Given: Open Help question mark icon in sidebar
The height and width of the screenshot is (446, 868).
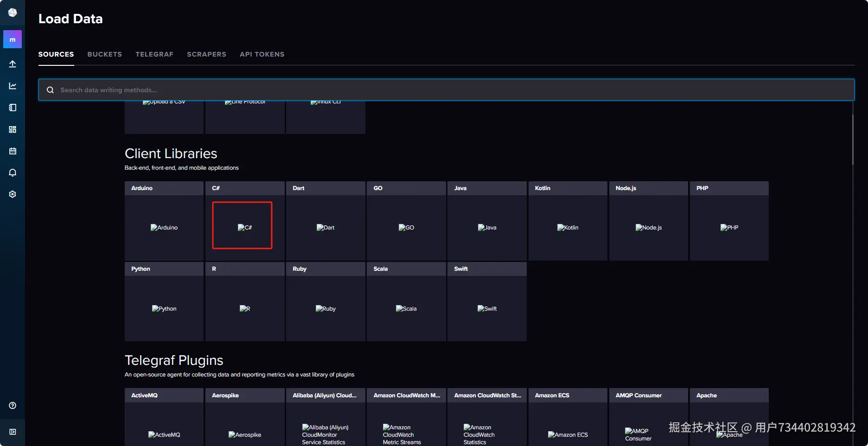Looking at the screenshot, I should click(x=13, y=406).
